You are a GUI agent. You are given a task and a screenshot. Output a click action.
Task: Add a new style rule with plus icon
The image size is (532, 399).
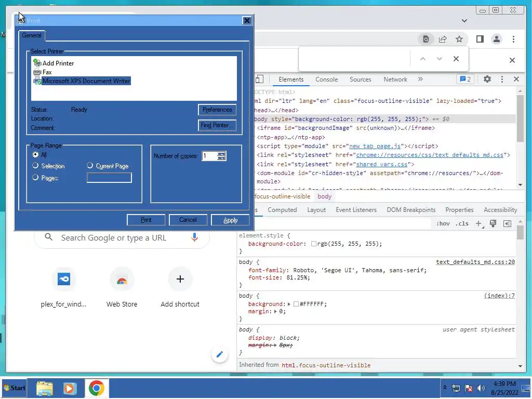tap(478, 223)
